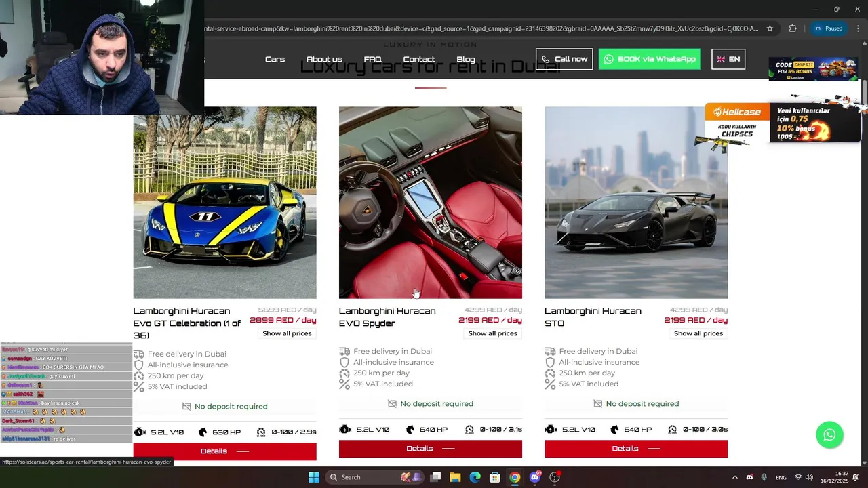Click the CODE CHIPS31 bonus banner
The image size is (868, 488).
point(812,69)
